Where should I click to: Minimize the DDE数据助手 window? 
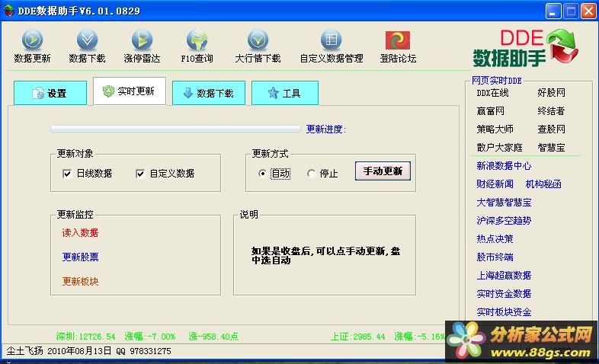pyautogui.click(x=553, y=11)
